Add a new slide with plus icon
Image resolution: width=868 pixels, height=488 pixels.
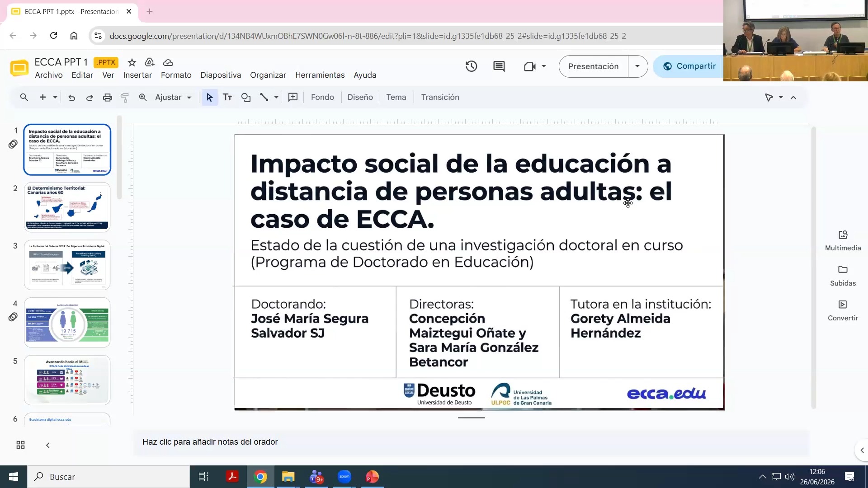42,97
